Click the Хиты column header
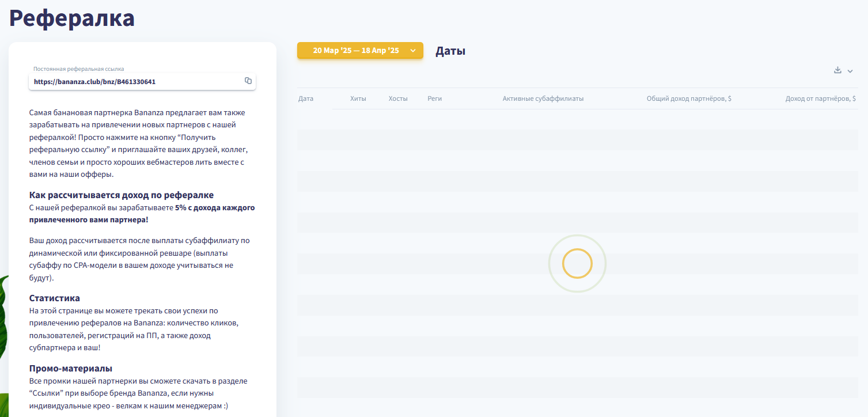This screenshot has width=868, height=417. tap(358, 98)
